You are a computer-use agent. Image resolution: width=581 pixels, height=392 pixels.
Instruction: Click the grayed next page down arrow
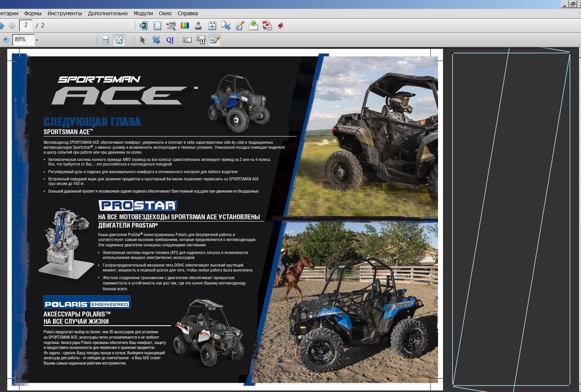[12, 26]
